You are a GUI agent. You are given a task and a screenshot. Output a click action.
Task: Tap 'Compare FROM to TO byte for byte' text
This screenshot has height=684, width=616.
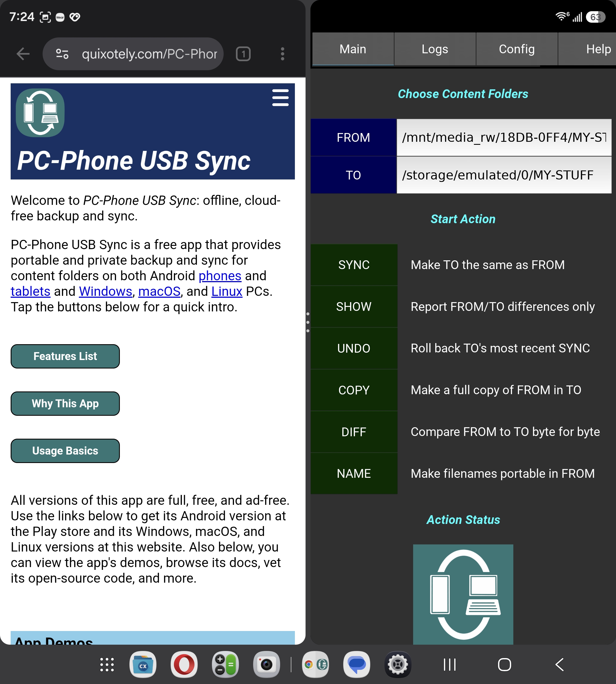pyautogui.click(x=505, y=432)
